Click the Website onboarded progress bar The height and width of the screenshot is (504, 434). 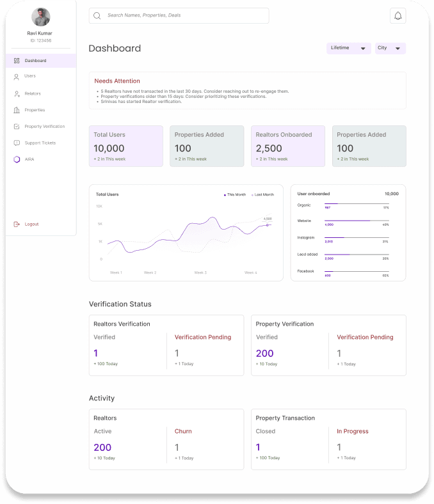click(357, 221)
